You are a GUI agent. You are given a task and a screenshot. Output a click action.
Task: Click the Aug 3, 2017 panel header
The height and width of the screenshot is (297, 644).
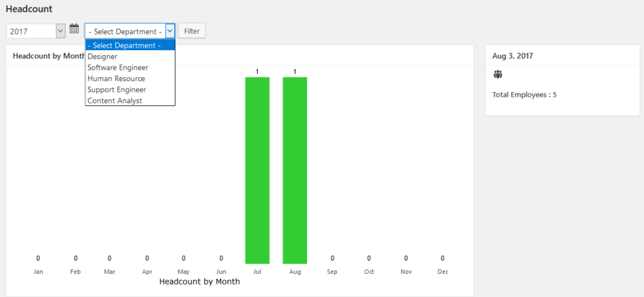pyautogui.click(x=513, y=56)
